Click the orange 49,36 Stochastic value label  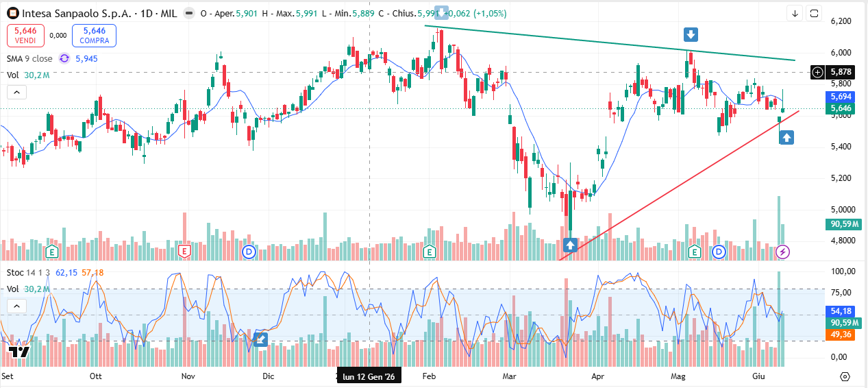[x=841, y=334]
